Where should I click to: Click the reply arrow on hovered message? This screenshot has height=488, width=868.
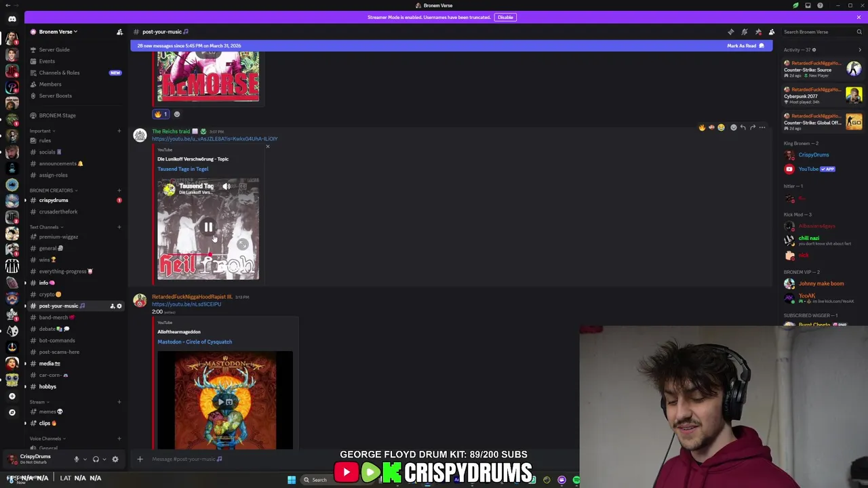click(743, 127)
